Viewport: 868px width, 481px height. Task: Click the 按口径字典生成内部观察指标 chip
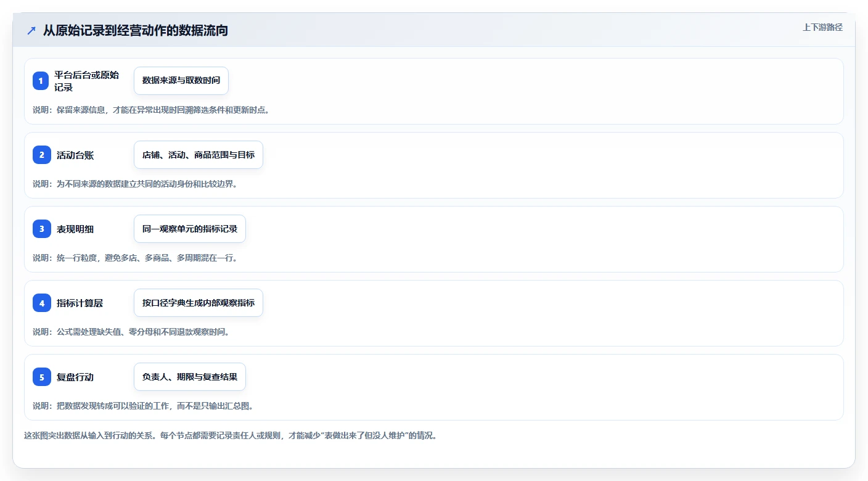tap(199, 303)
